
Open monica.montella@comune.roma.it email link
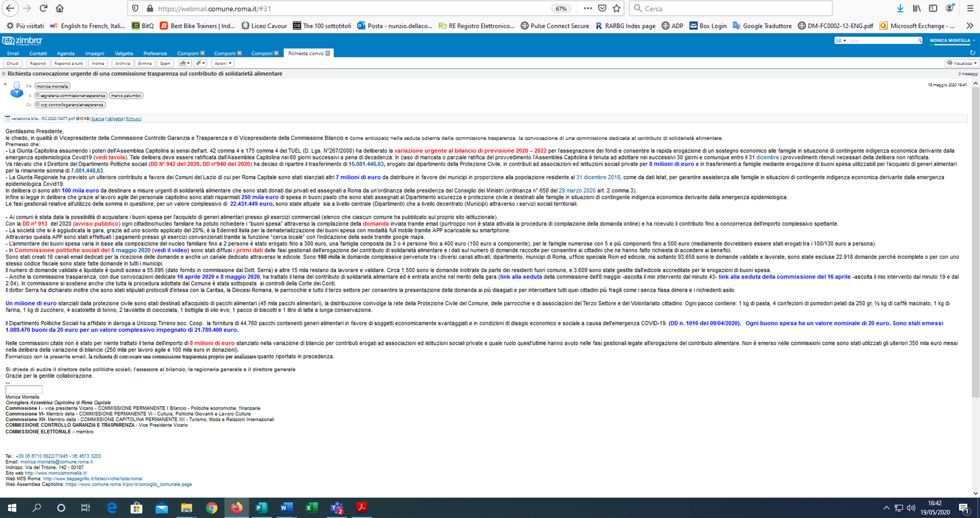click(56, 462)
